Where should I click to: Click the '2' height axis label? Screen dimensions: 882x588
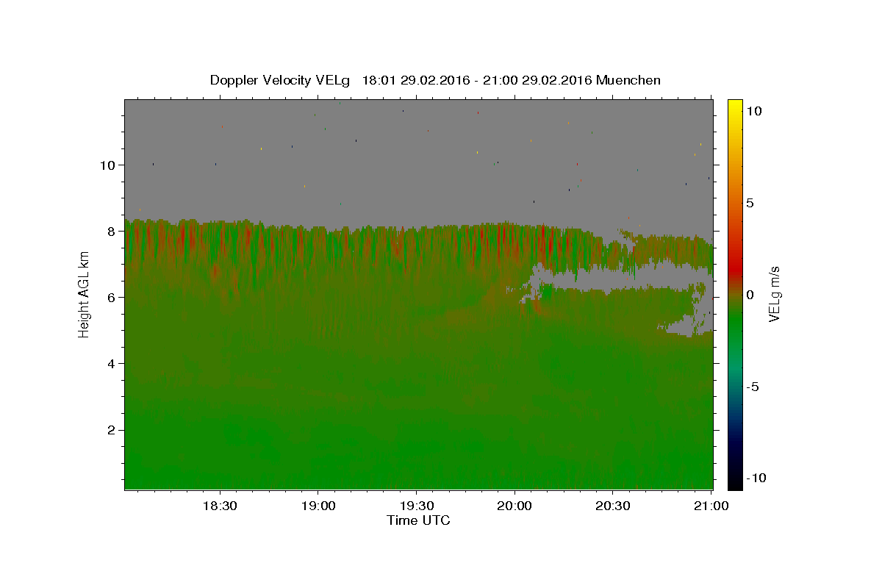pos(112,430)
